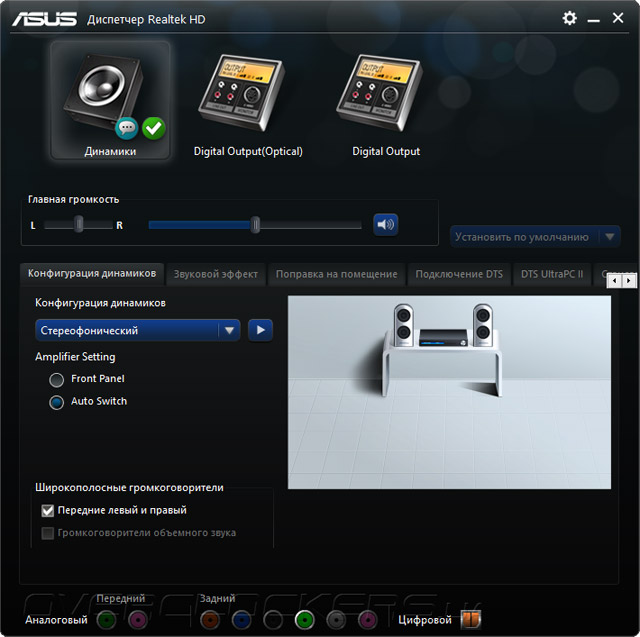
Task: Switch to the DTS UltraPC II tab
Action: [x=552, y=274]
